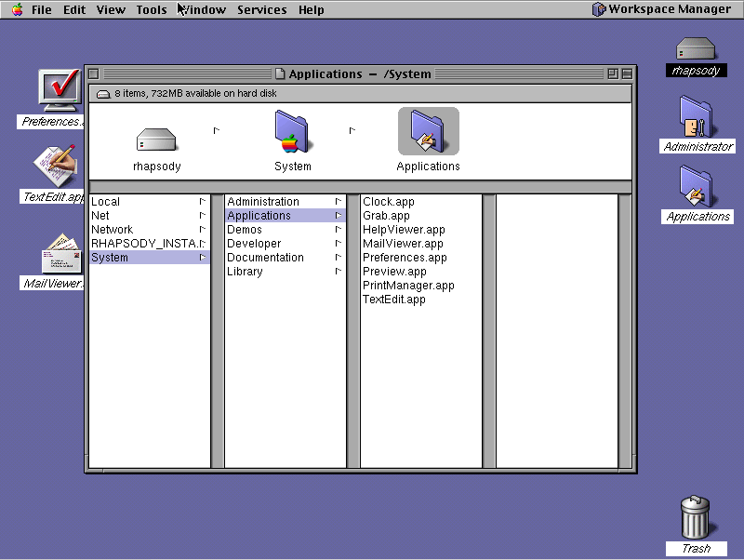744x560 pixels.
Task: Select the Administrator folder desktop icon
Action: pos(697,117)
